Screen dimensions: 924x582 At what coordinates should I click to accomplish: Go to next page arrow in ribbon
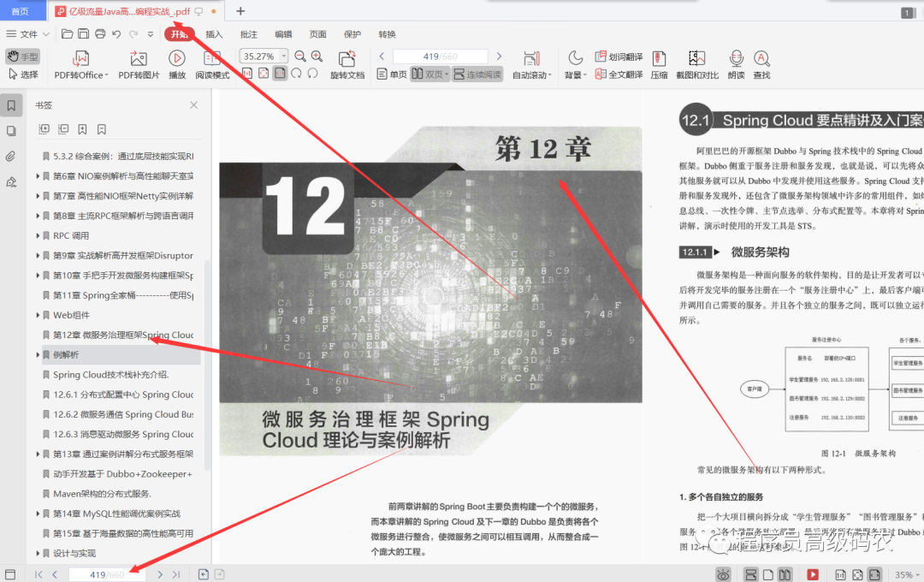tap(499, 56)
